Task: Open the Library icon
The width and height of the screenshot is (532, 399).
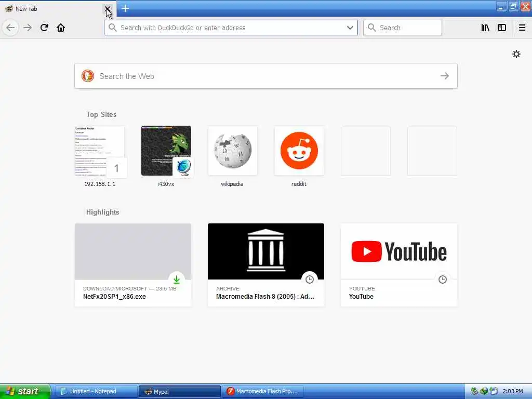Action: tap(485, 28)
